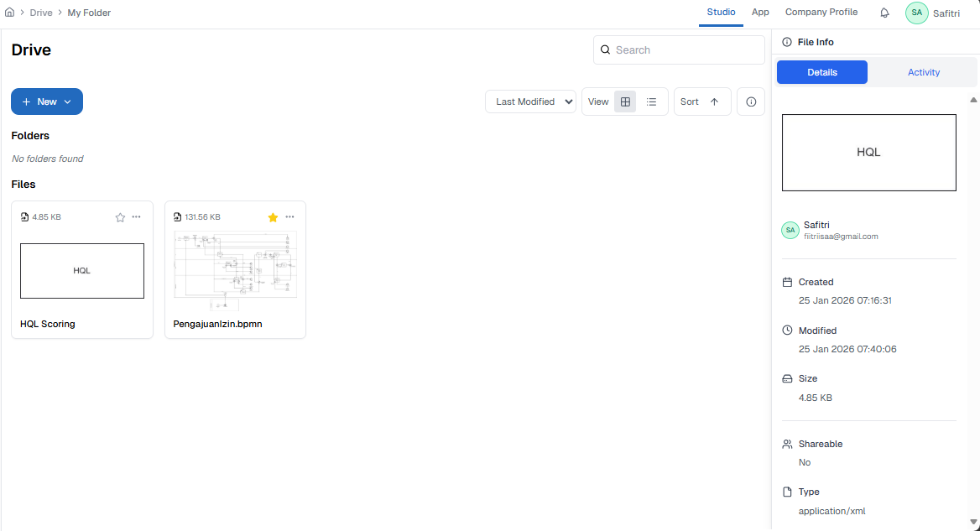Go to the App tab
This screenshot has height=531, width=980.
[x=760, y=13]
